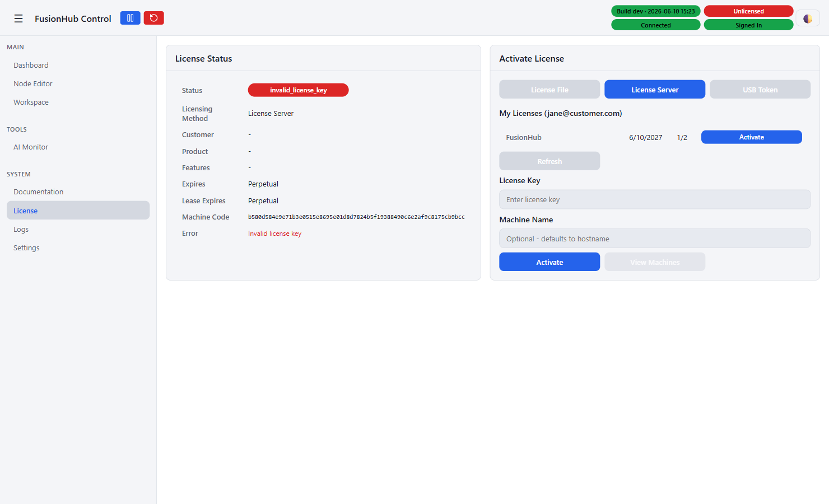Select License in the sidebar
829x504 pixels.
point(78,211)
